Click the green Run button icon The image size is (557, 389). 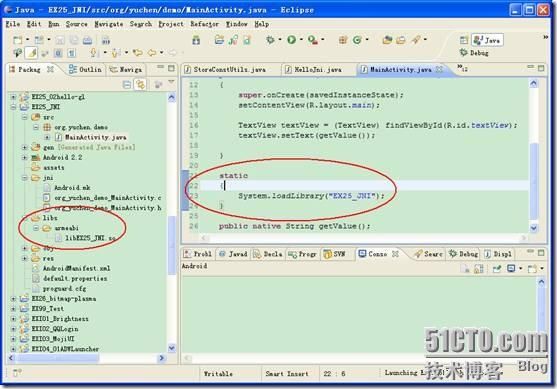tap(292, 40)
